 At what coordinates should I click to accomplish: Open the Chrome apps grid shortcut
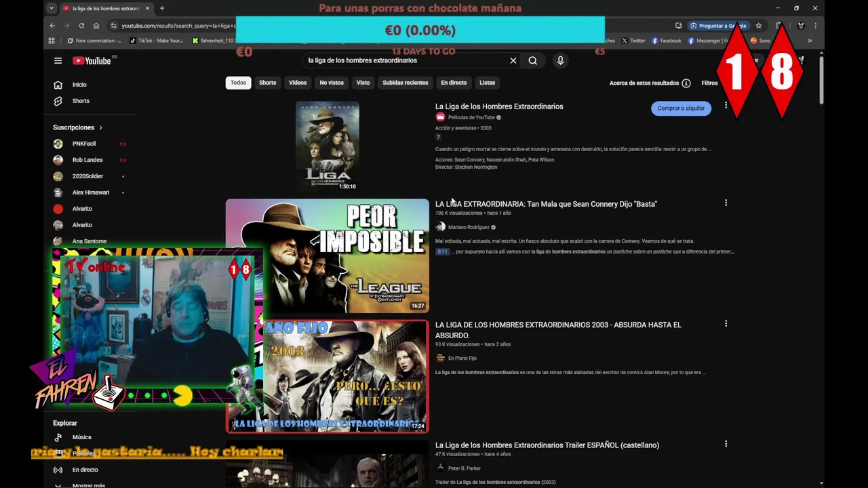[x=52, y=41]
